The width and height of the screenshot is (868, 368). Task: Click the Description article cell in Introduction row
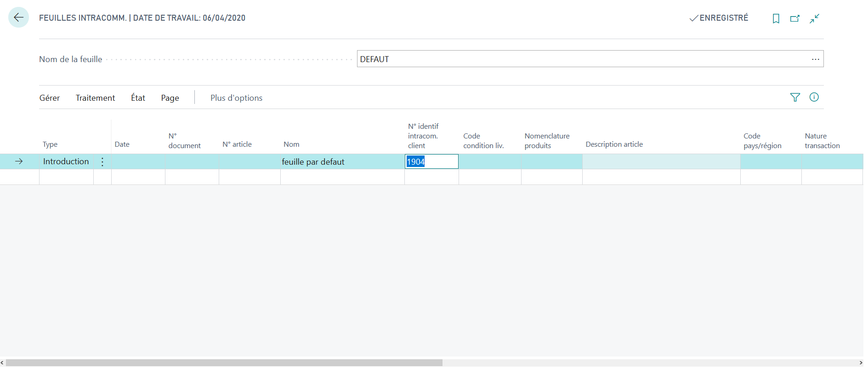coord(661,161)
